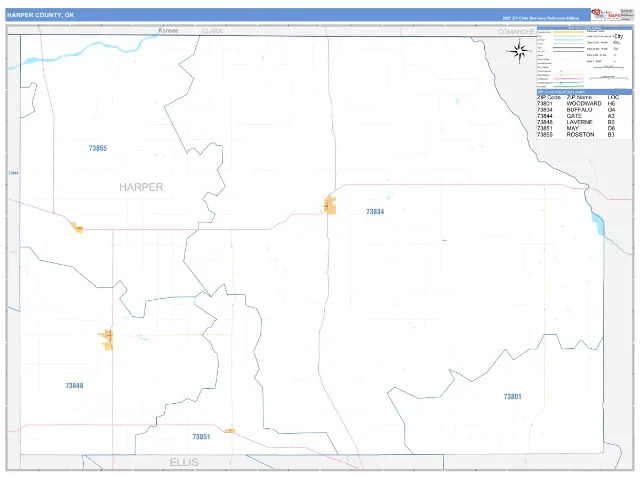Click the 'ZIP Name' column header
640x480 pixels.
click(x=579, y=98)
